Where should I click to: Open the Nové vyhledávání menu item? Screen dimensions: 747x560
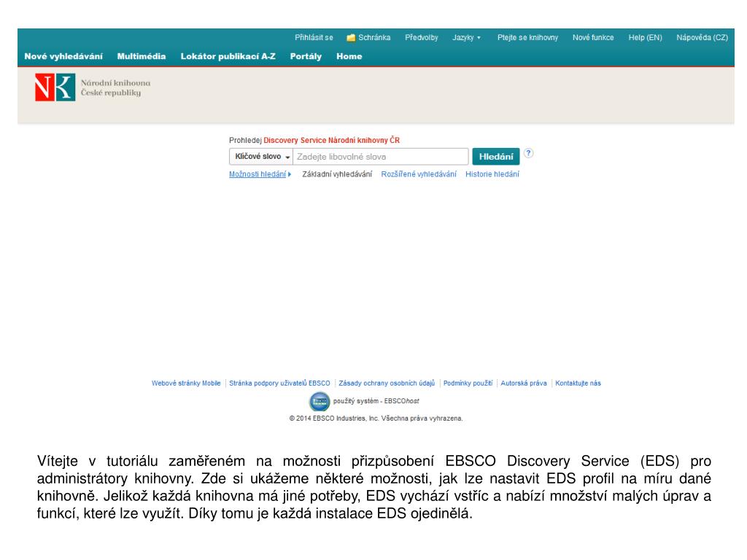pyautogui.click(x=63, y=56)
